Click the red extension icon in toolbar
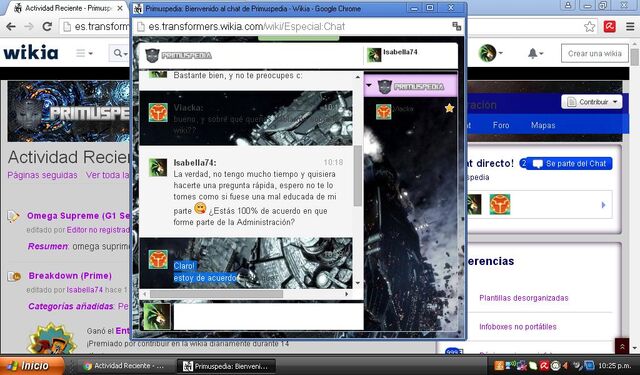The image size is (640, 375). pyautogui.click(x=610, y=27)
